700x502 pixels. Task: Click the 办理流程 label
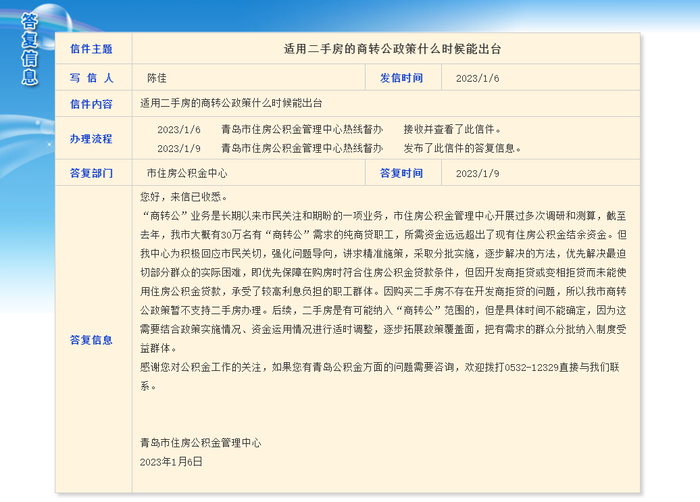[x=91, y=138]
